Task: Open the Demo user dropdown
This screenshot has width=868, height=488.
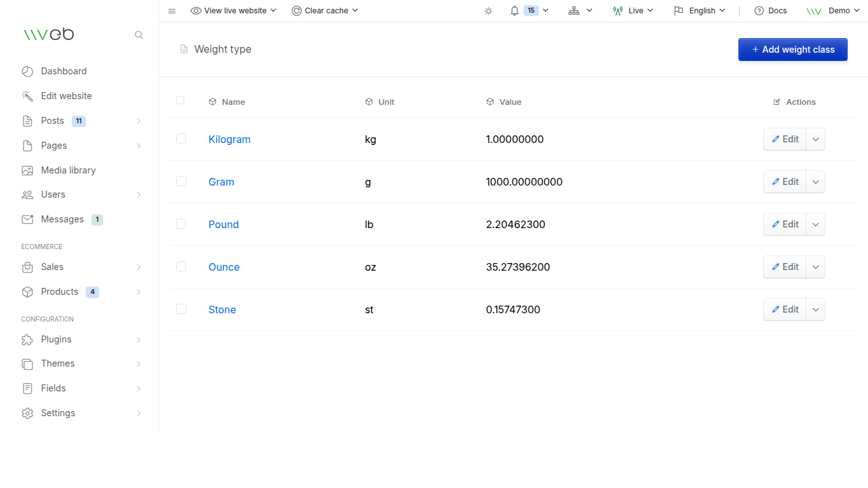Action: 833,11
